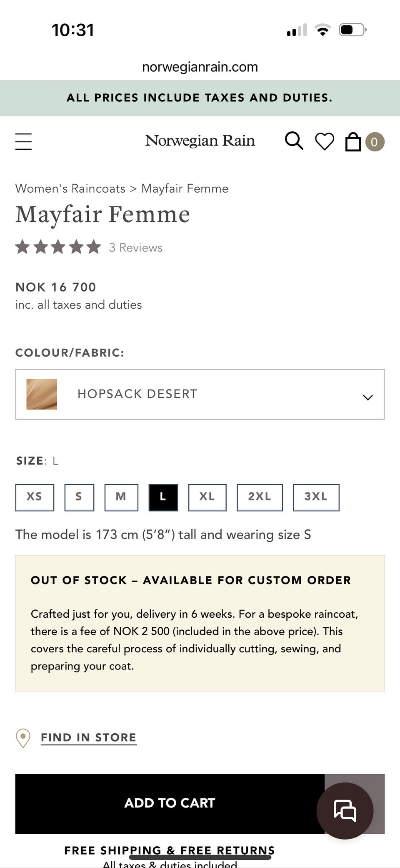Tap the search magnifier icon
The height and width of the screenshot is (868, 400).
coord(294,141)
